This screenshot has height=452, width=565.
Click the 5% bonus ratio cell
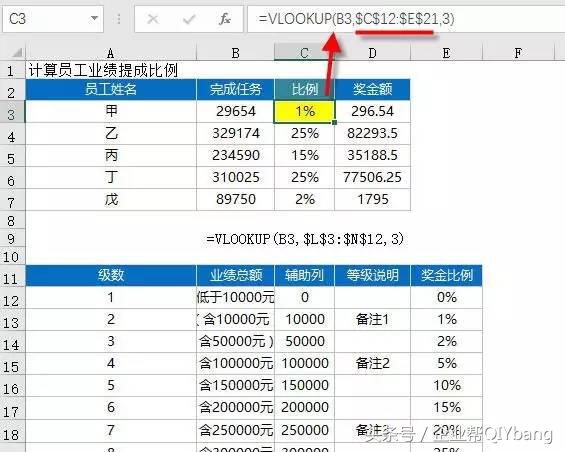pos(446,363)
